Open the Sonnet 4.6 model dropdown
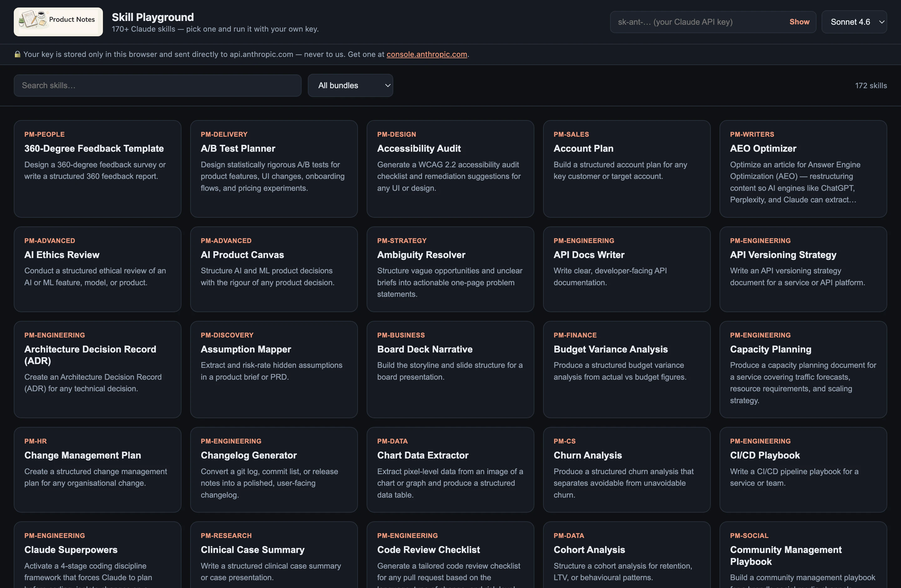Screen dimensions: 901x588 click(854, 22)
